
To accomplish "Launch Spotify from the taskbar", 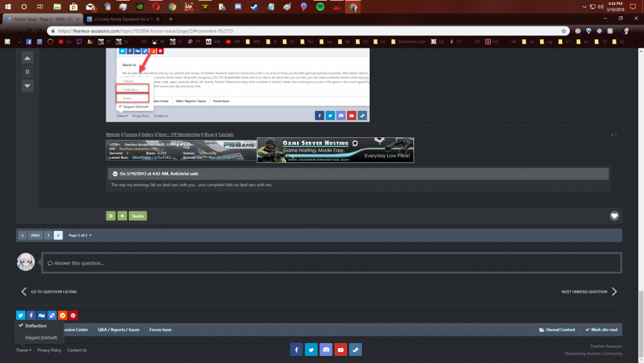I will pos(320,7).
